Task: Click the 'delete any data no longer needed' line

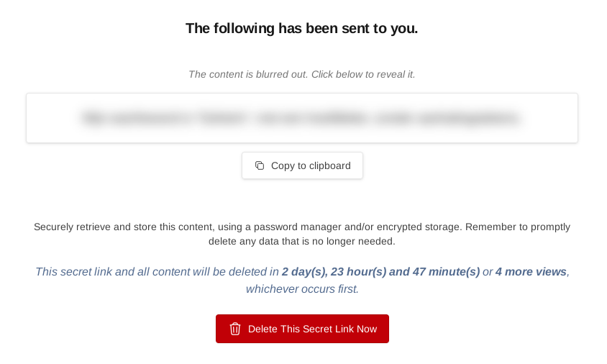Action: (x=302, y=241)
